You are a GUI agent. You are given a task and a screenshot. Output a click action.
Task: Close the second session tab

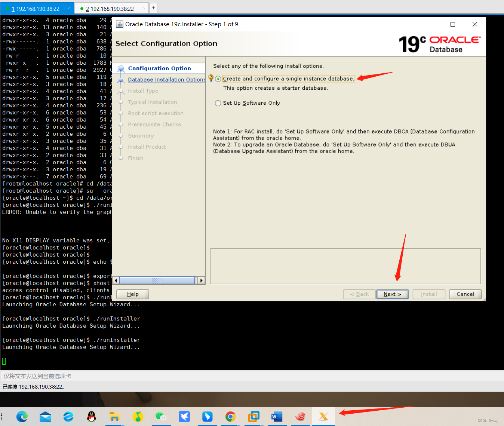(144, 8)
